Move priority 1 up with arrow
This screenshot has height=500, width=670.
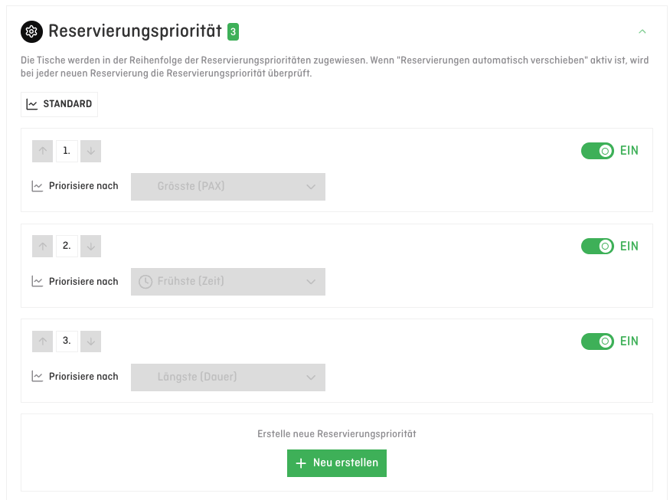click(42, 151)
